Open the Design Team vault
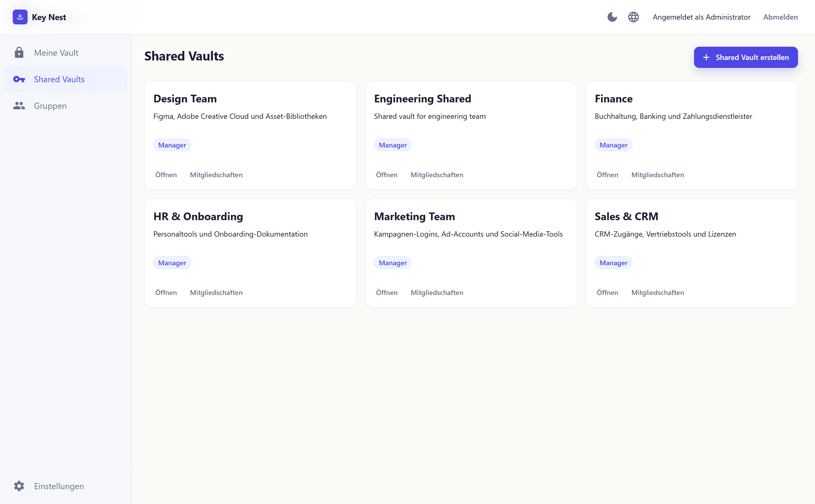Screen dimensions: 815x504 (x=166, y=175)
